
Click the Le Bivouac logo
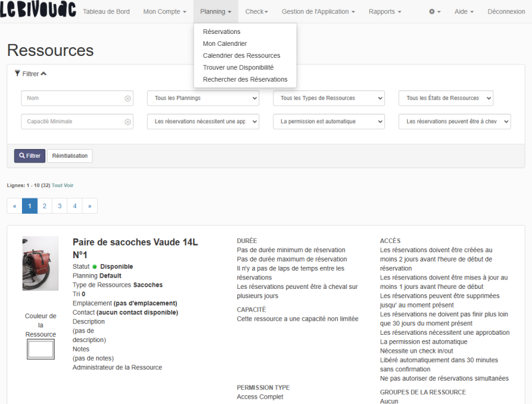click(x=37, y=11)
